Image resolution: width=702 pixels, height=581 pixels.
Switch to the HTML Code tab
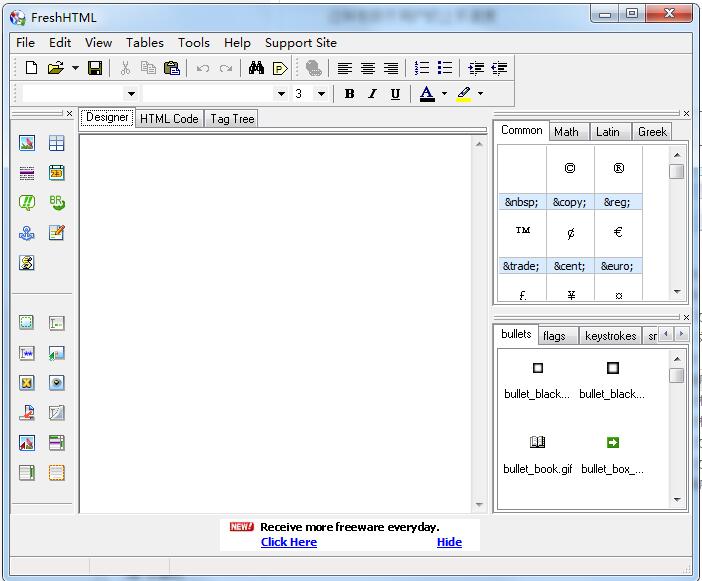coord(168,118)
